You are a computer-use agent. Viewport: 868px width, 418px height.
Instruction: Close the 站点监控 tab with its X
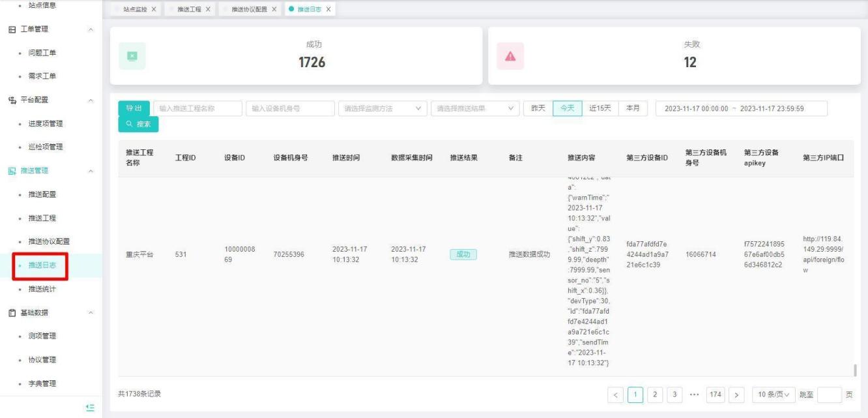coord(153,9)
